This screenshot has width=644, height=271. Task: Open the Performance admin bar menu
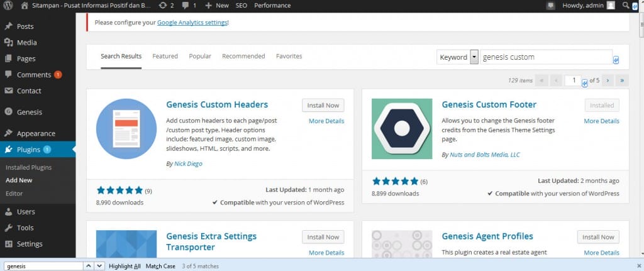click(272, 5)
